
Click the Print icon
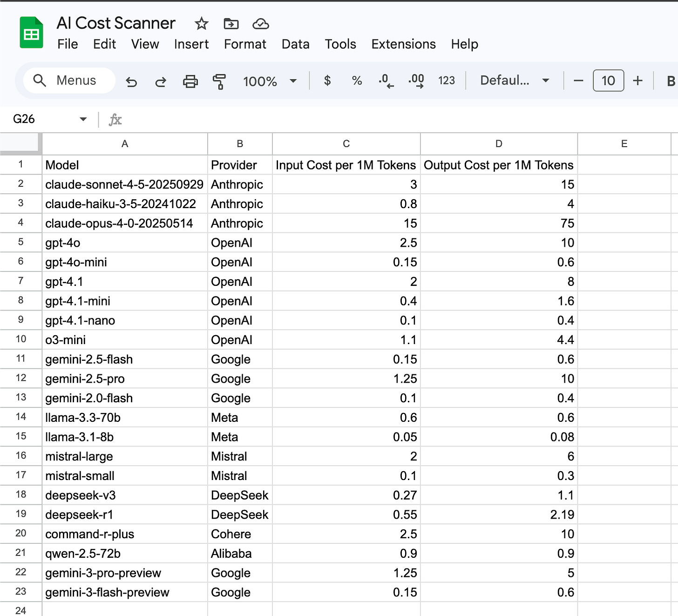click(190, 81)
